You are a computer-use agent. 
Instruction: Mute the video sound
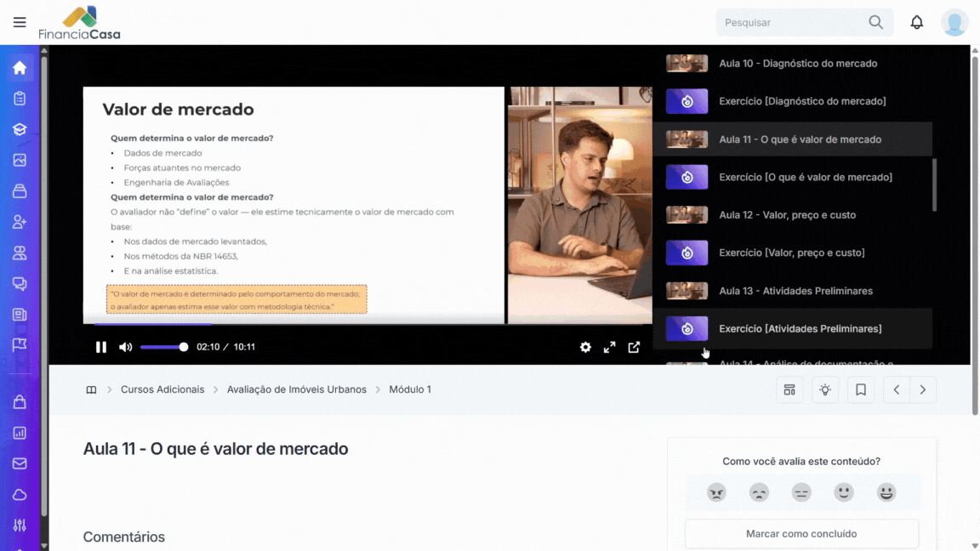point(126,347)
